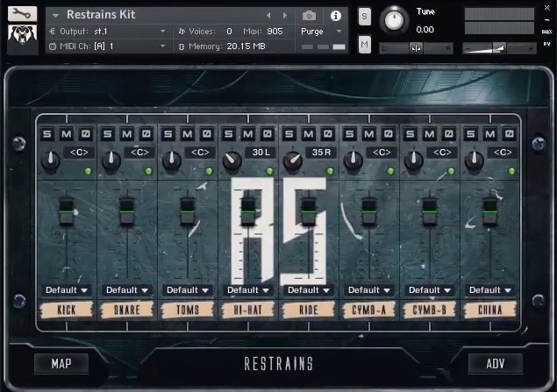Viewport: 557px width, 392px height.
Task: Mute the Ride channel
Action: point(309,134)
